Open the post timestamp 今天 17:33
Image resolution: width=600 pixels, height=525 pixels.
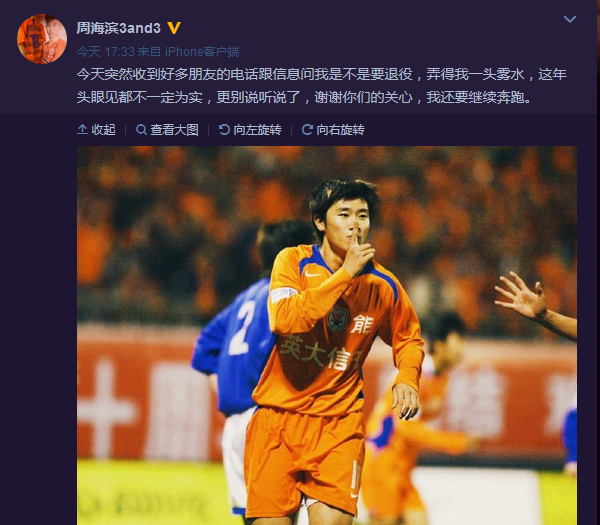(x=105, y=52)
